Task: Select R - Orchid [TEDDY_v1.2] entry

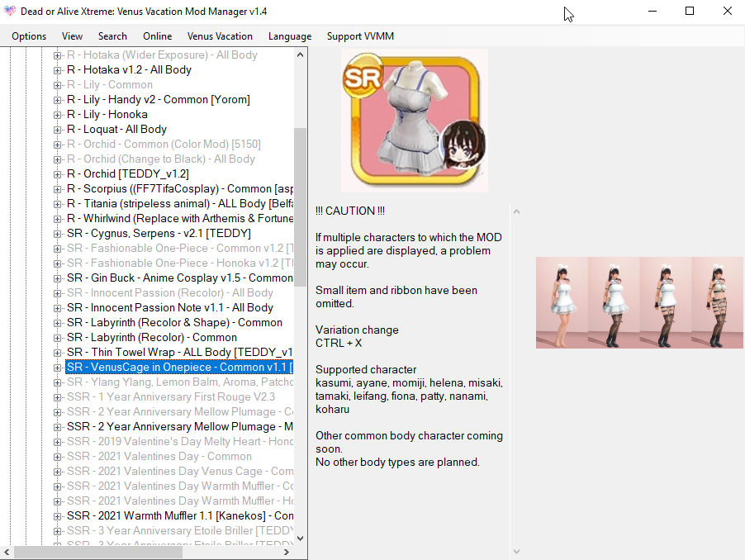Action: coord(127,173)
